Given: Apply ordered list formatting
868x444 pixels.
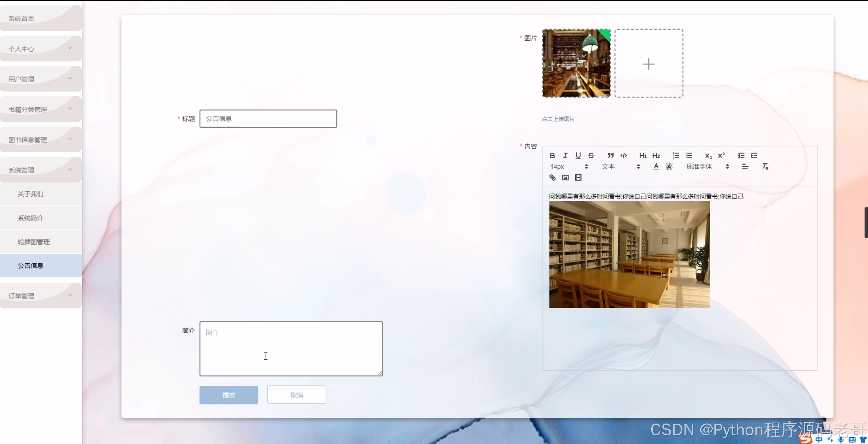Looking at the screenshot, I should pyautogui.click(x=676, y=155).
